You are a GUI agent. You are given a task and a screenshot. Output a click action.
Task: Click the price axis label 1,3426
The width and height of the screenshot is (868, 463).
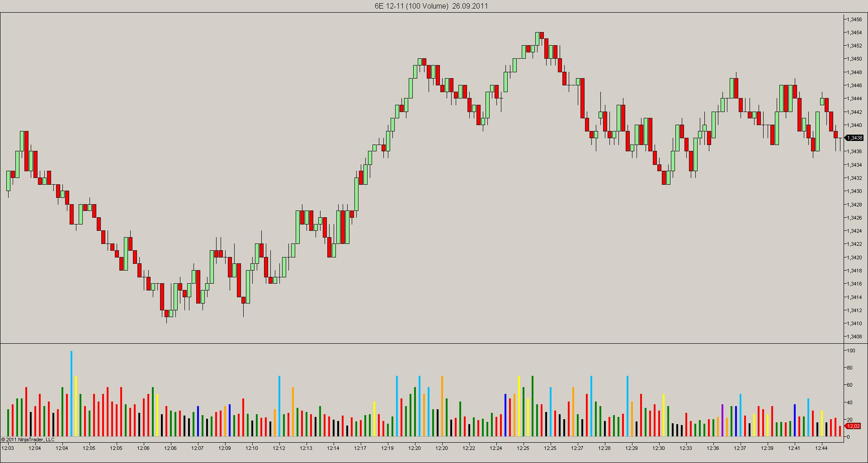point(854,218)
